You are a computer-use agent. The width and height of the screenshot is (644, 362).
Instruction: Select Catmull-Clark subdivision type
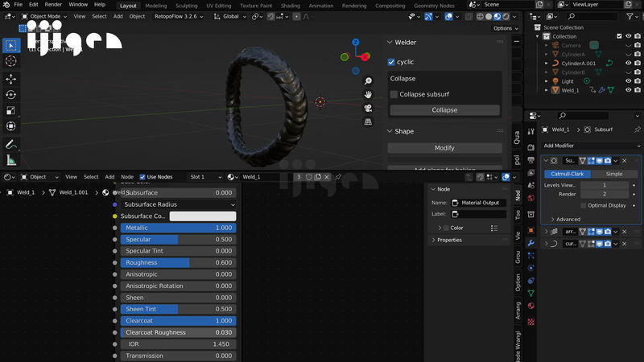tap(568, 174)
